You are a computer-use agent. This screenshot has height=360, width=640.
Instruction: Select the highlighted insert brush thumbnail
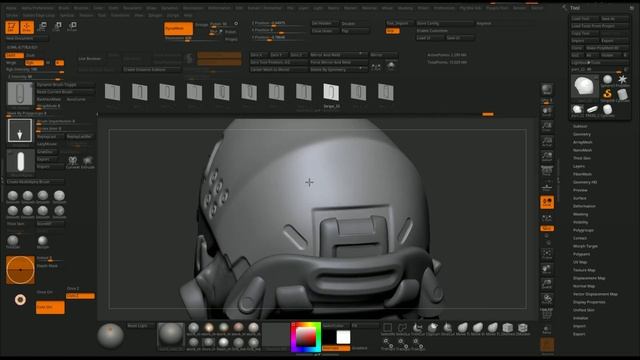(x=331, y=92)
